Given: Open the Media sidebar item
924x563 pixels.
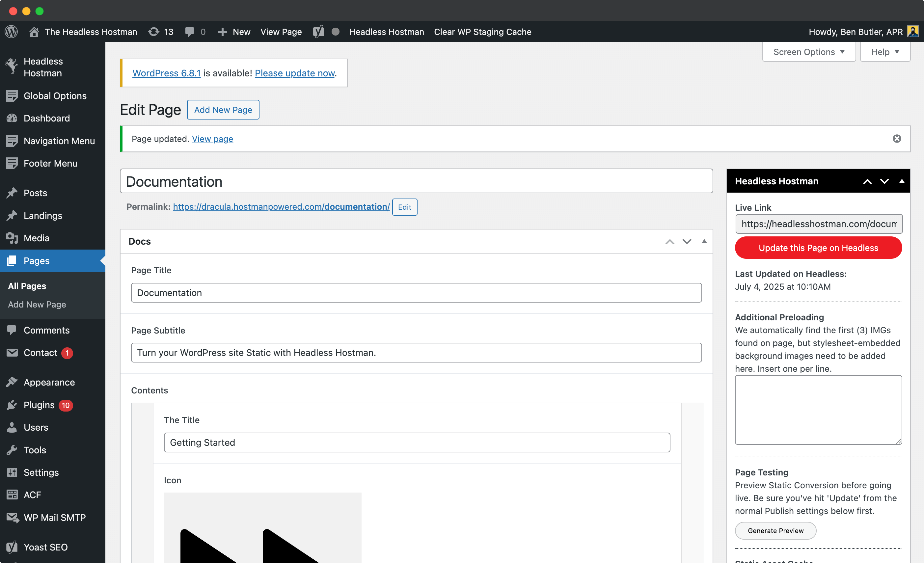Looking at the screenshot, I should click(x=36, y=238).
